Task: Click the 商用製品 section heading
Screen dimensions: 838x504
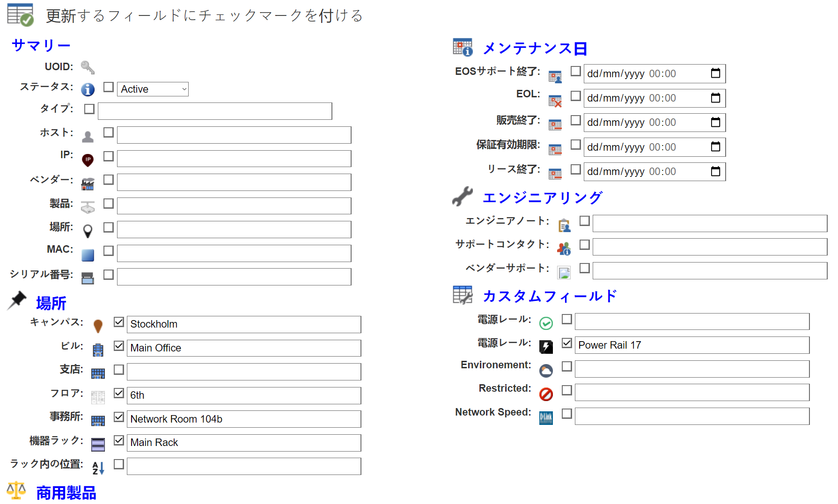Action: click(x=66, y=493)
